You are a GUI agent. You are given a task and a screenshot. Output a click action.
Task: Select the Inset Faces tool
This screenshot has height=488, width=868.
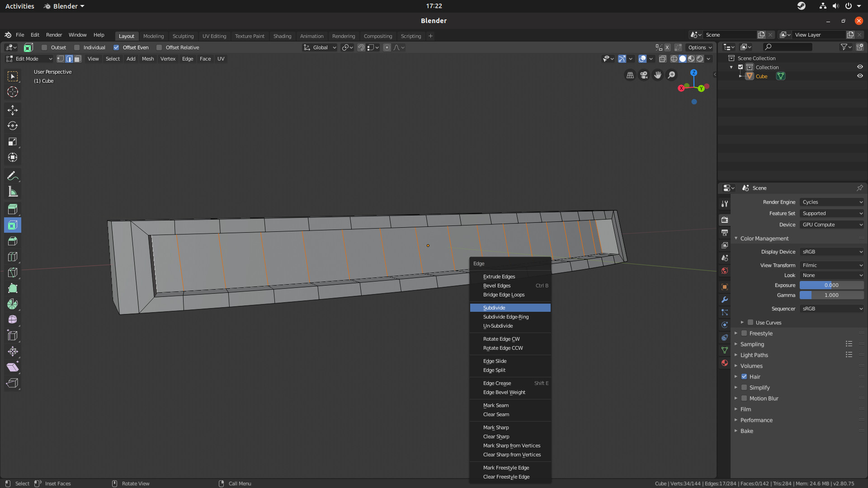point(13,225)
